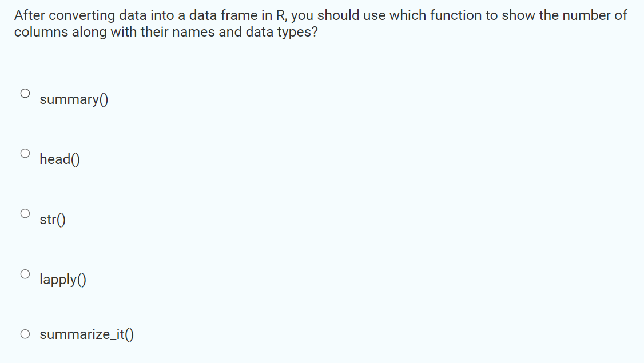Select the str() radio button
The image size is (644, 363).
pos(25,213)
